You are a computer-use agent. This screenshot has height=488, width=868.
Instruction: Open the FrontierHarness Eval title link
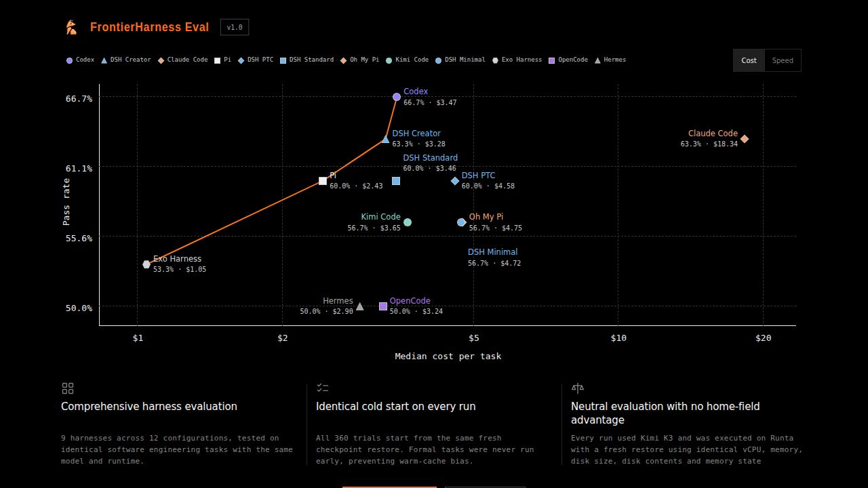(149, 27)
